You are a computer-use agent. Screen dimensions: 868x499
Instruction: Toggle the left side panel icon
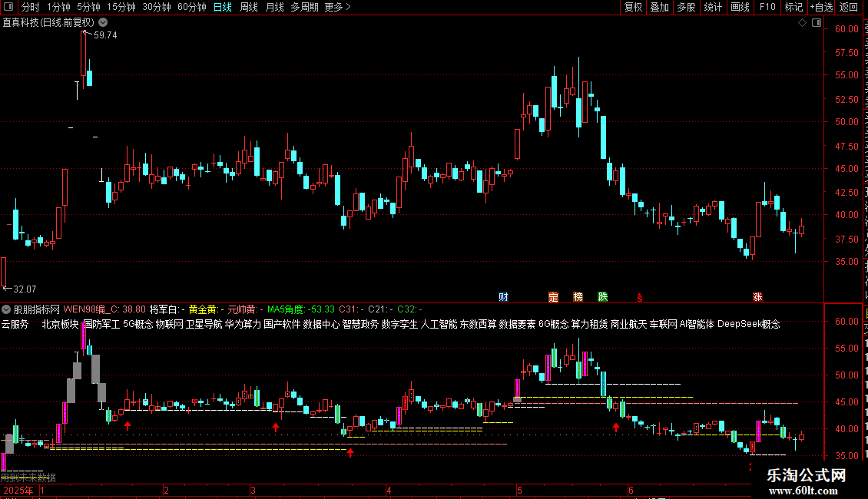pyautogui.click(x=8, y=7)
